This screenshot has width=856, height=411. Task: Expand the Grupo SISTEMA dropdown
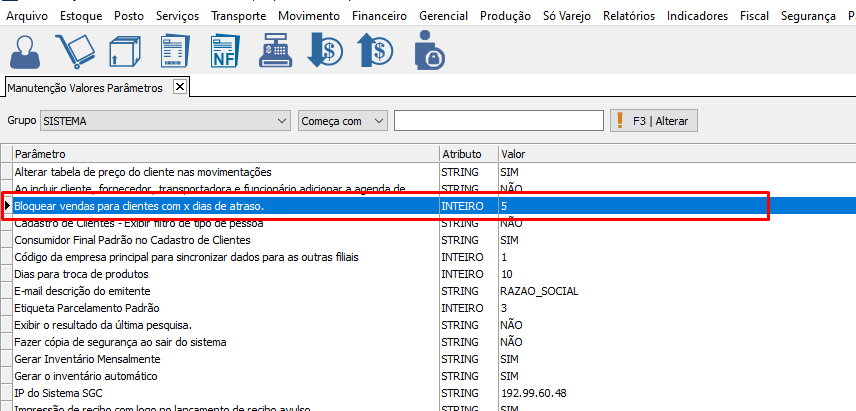(280, 121)
